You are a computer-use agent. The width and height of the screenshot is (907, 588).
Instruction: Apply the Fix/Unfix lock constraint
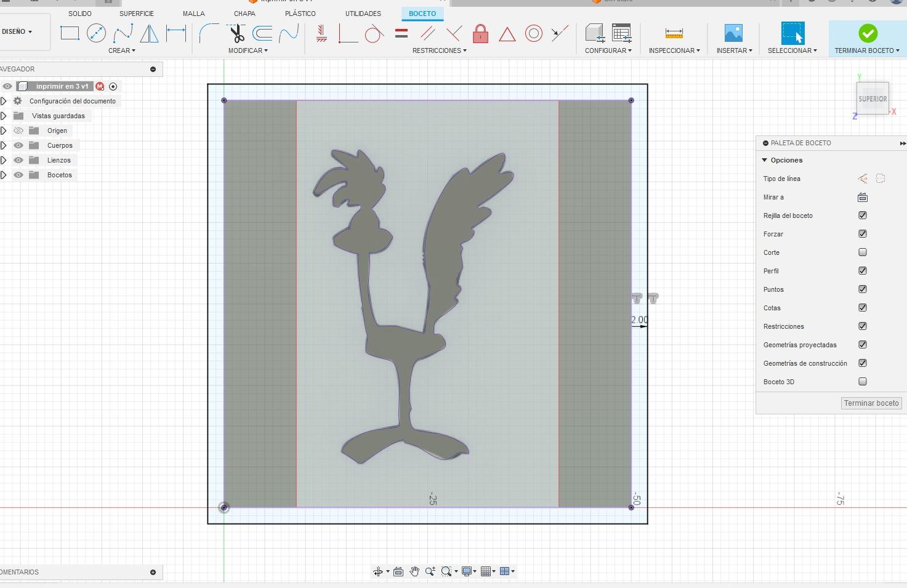tap(480, 33)
